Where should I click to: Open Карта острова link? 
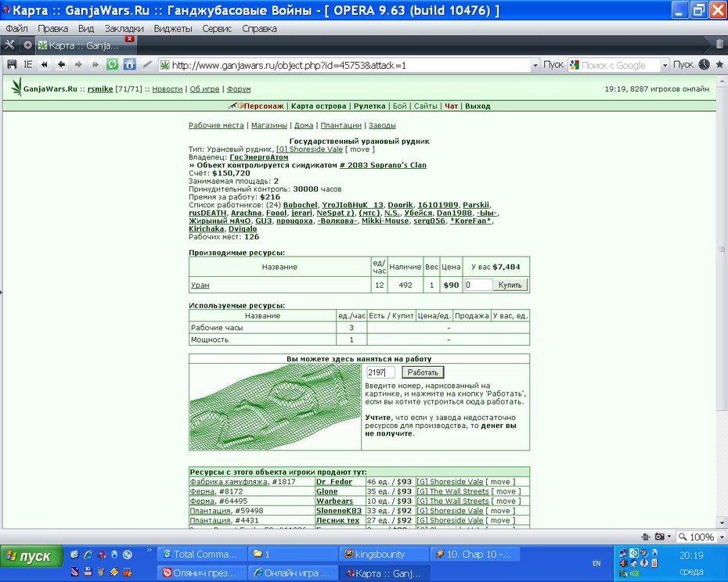319,106
